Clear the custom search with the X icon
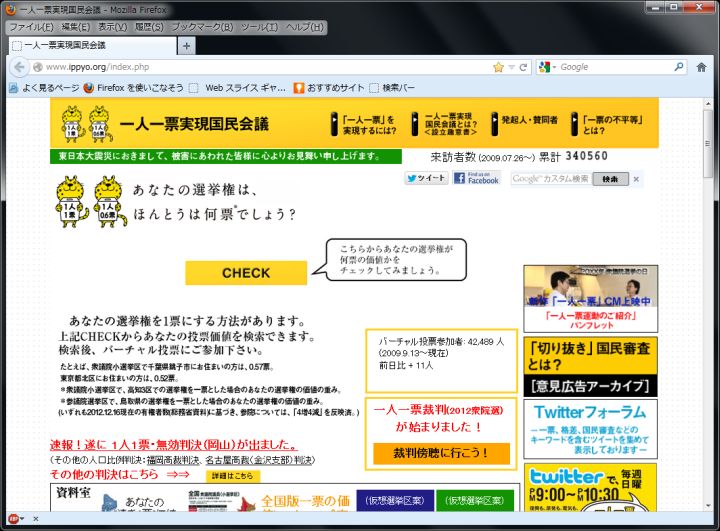Viewport: 720px width, 531px height. (637, 179)
